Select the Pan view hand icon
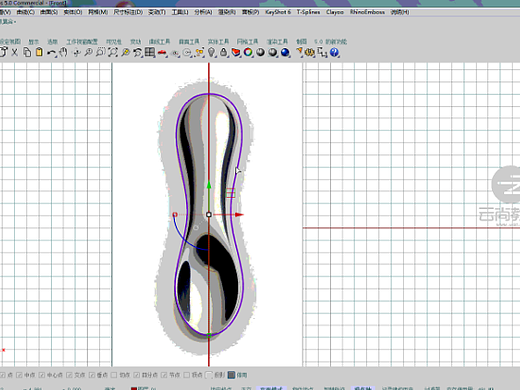Image resolution: width=520 pixels, height=390 pixels. click(63, 52)
